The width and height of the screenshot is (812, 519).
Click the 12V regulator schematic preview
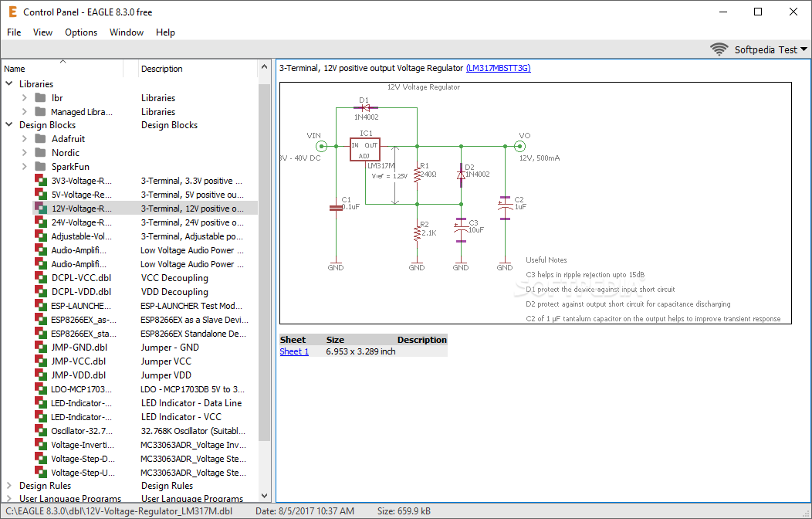coord(536,203)
